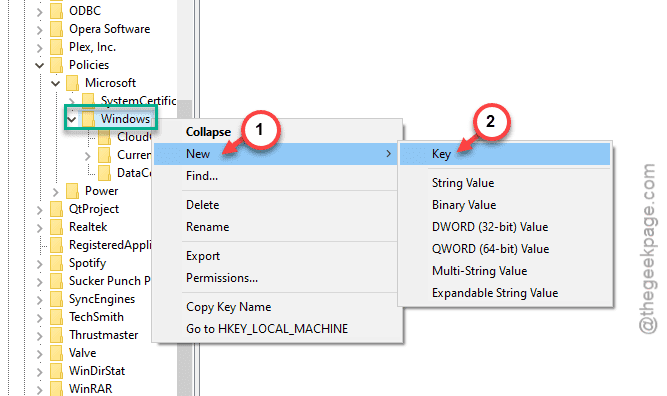
Task: Click the WinRAR folder icon
Action: [x=56, y=389]
